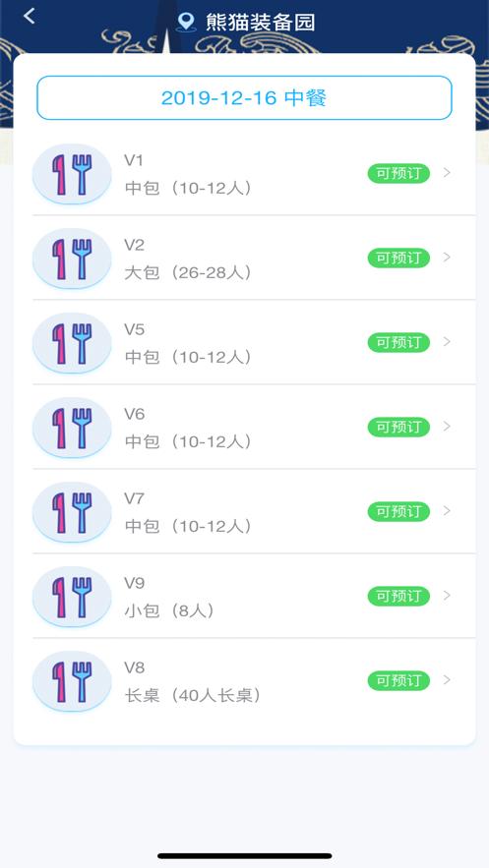Open the 2019-12-16 中餐 date selector
Image resolution: width=489 pixels, height=868 pixels.
(244, 98)
